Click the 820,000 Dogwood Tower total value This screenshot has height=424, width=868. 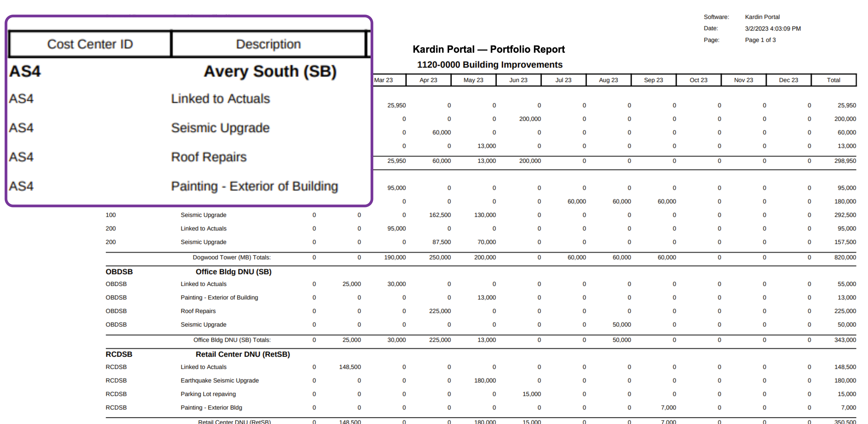tap(845, 257)
